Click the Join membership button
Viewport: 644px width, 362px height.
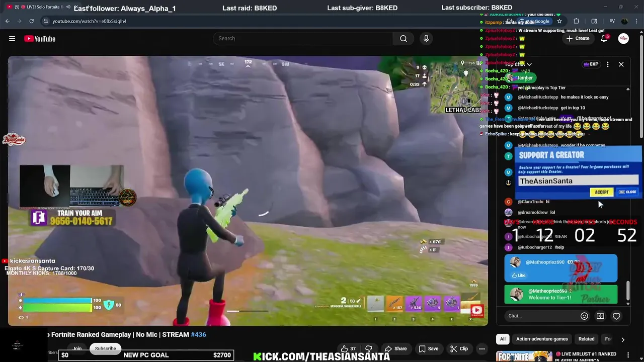(x=77, y=348)
